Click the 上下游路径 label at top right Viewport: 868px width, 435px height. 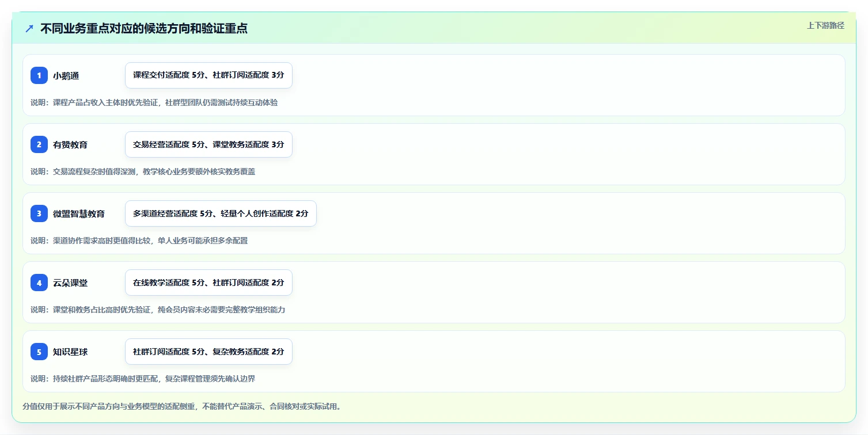[x=825, y=25]
